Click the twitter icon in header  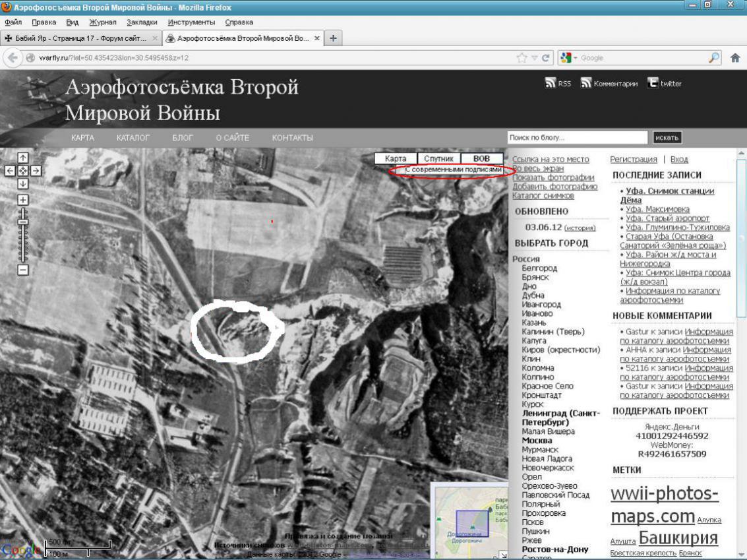653,83
